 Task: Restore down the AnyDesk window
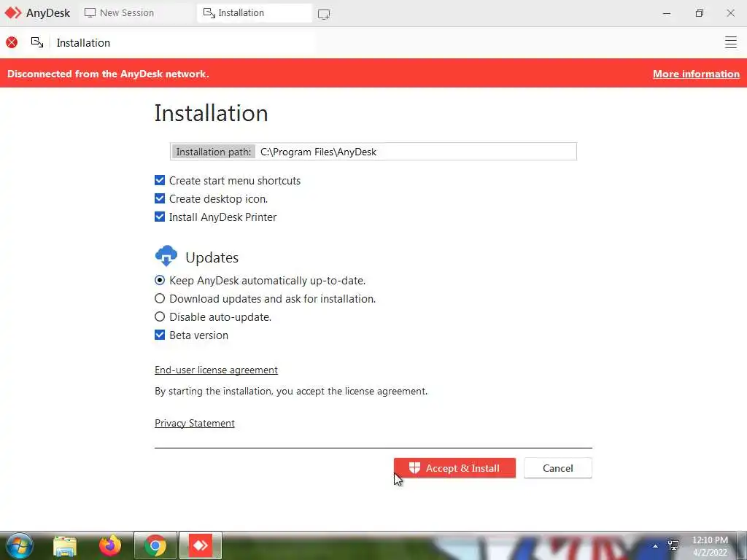click(x=699, y=13)
